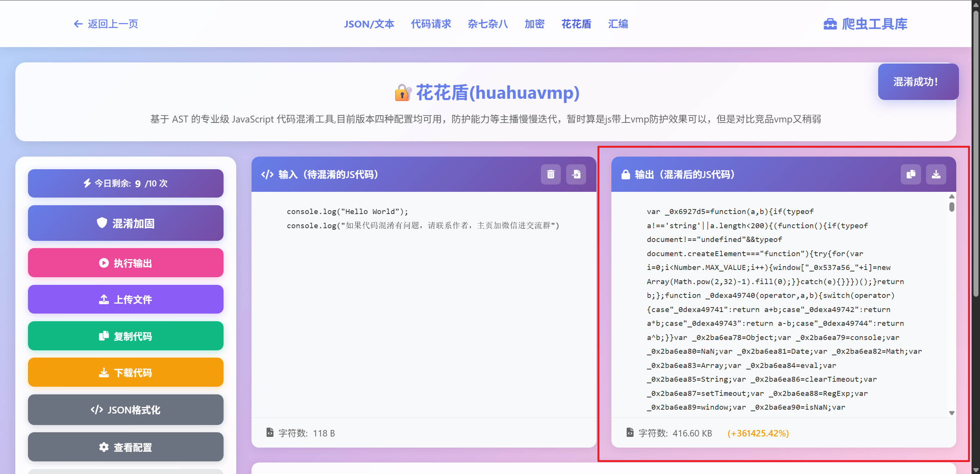This screenshot has width=980, height=474.
Task: Click the copy icon in output panel header
Action: (x=911, y=175)
